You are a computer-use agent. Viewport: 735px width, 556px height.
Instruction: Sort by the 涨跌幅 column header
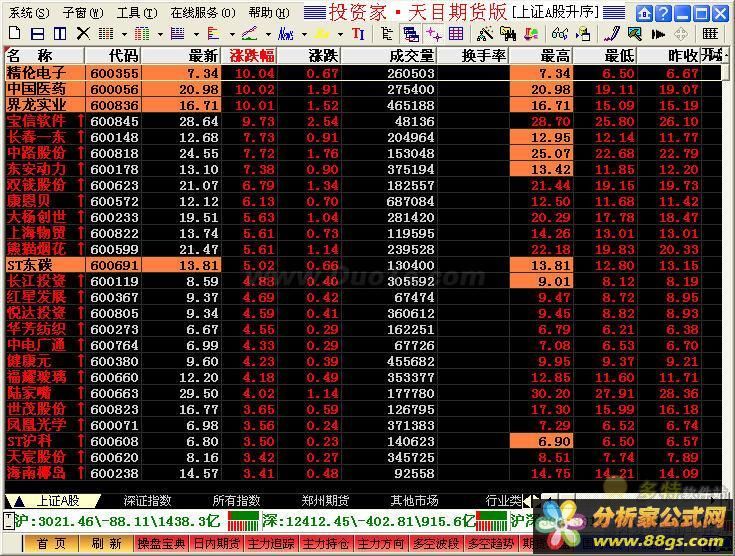(249, 56)
